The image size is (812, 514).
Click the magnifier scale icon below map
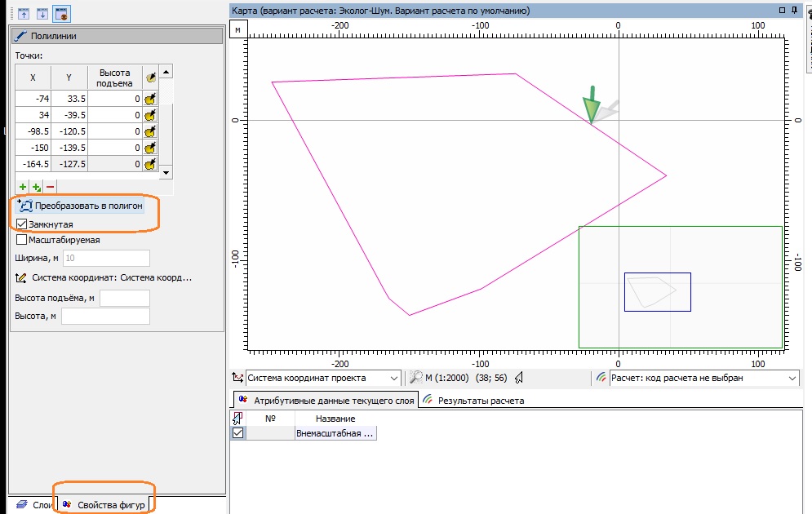pyautogui.click(x=416, y=378)
